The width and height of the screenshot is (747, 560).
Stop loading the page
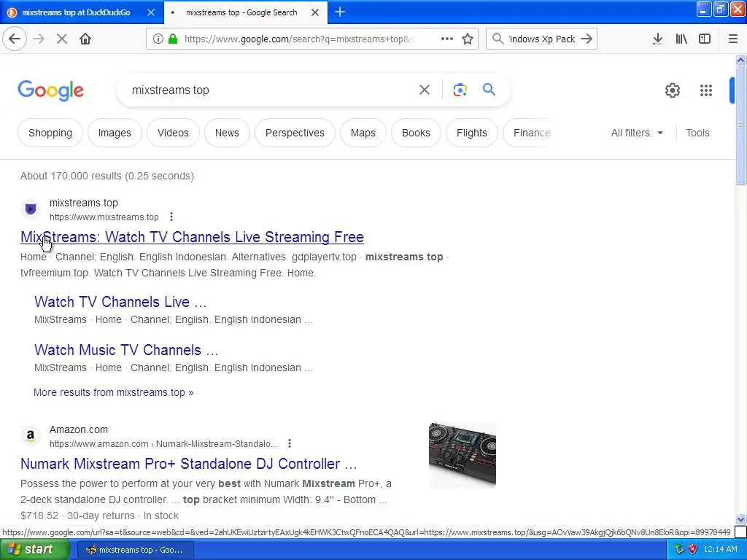point(62,39)
